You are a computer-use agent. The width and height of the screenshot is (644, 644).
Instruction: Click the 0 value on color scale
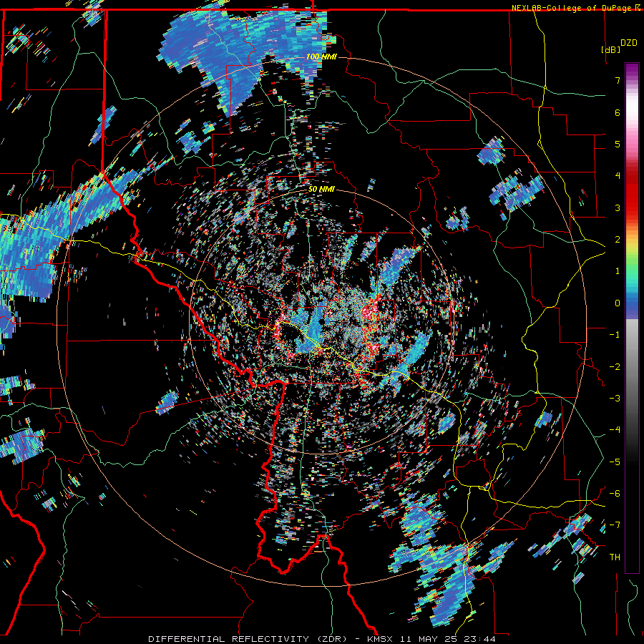[x=618, y=303]
